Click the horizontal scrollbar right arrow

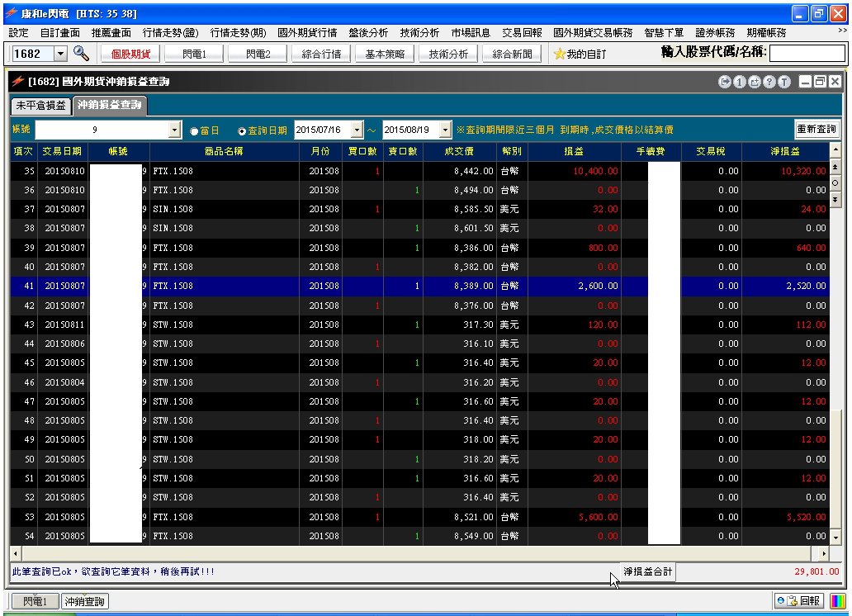pos(824,553)
